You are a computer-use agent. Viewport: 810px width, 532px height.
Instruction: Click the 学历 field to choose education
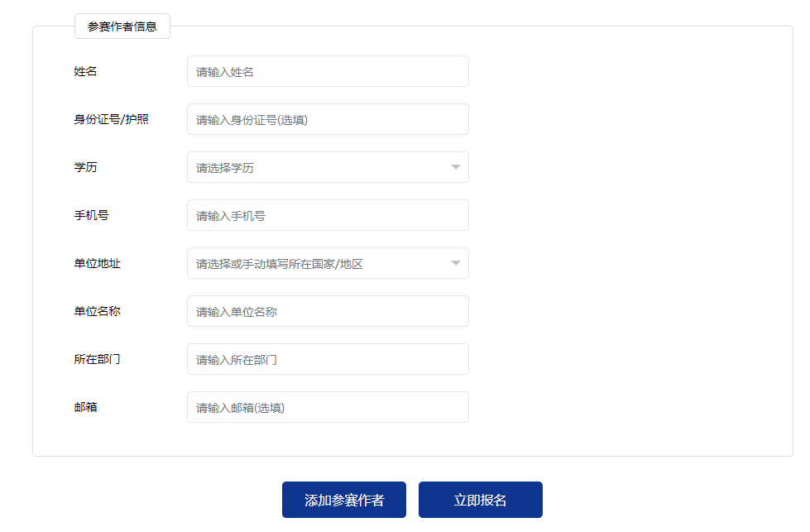coord(327,167)
